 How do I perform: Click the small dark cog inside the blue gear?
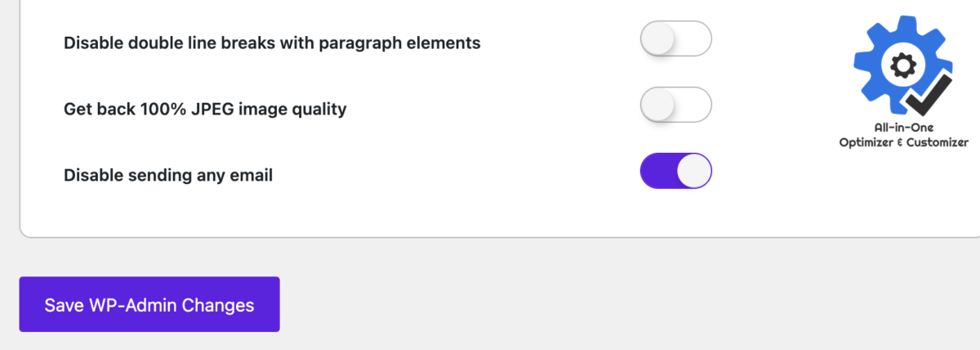click(x=902, y=65)
